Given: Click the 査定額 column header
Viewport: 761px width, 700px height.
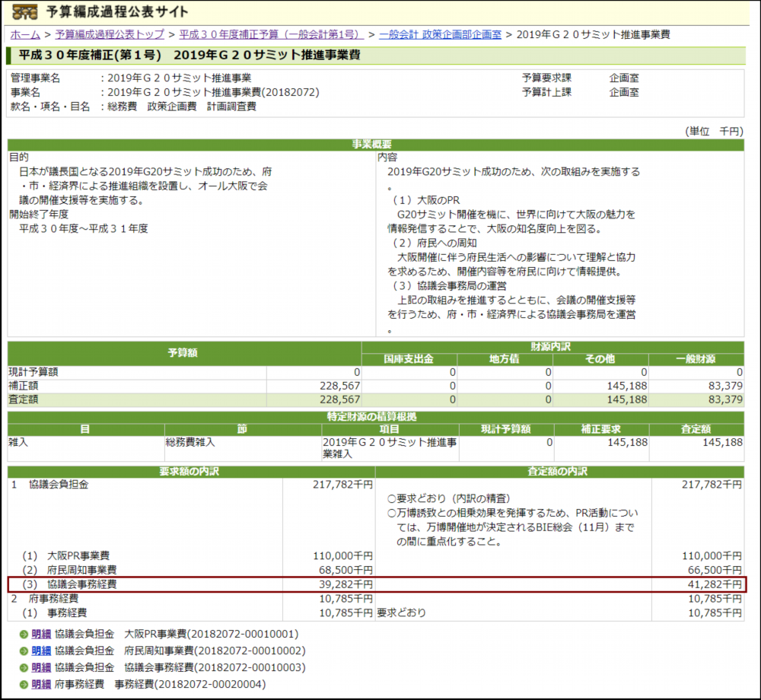Looking at the screenshot, I should click(696, 428).
